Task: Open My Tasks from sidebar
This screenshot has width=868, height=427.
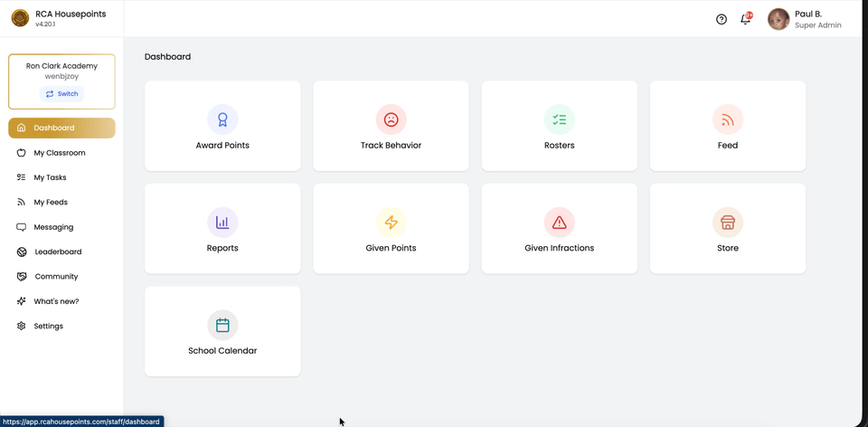Action: pyautogui.click(x=50, y=177)
